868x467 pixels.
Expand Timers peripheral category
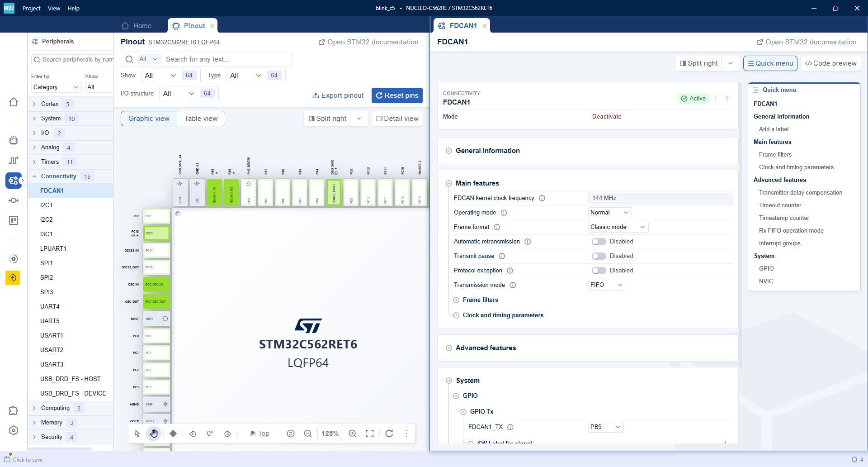tap(34, 162)
